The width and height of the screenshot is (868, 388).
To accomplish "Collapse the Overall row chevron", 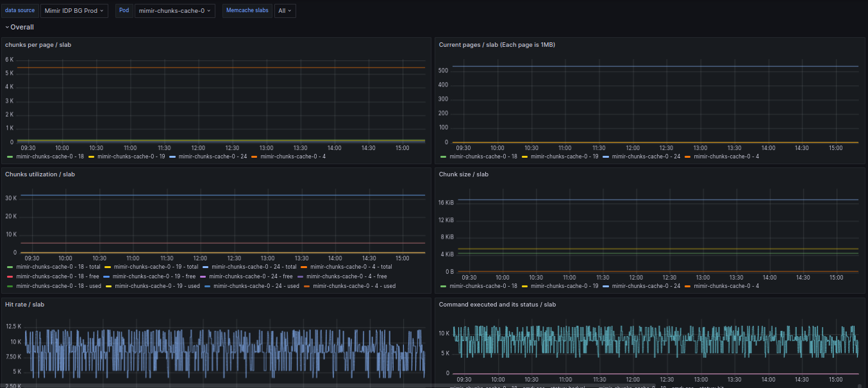I will coord(7,28).
